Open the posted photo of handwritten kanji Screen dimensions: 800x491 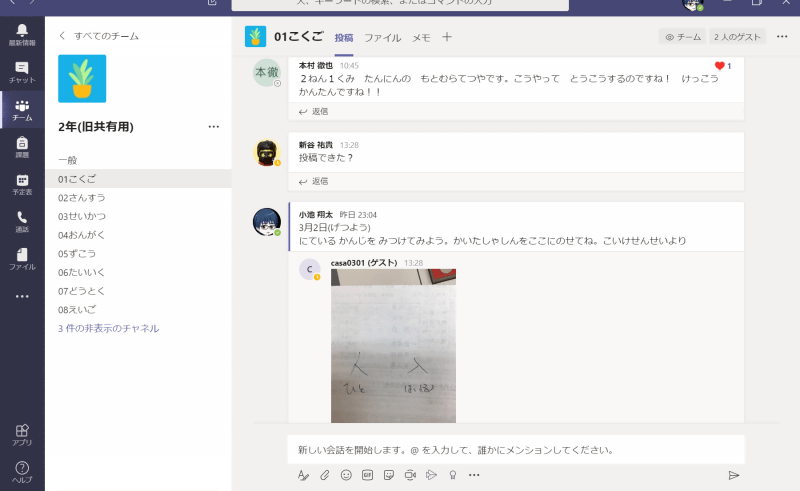[393, 346]
